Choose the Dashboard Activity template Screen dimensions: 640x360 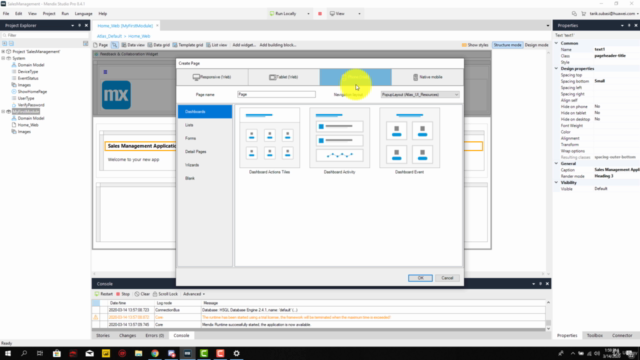click(x=340, y=141)
